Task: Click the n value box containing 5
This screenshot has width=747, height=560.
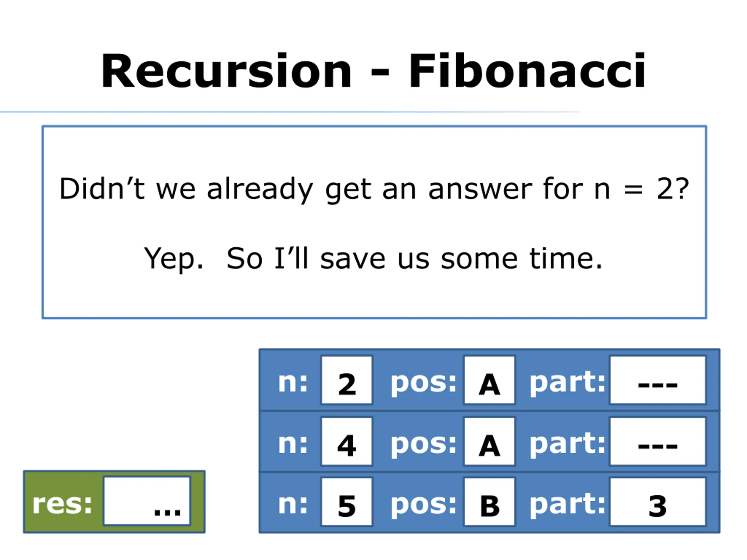Action: (347, 502)
